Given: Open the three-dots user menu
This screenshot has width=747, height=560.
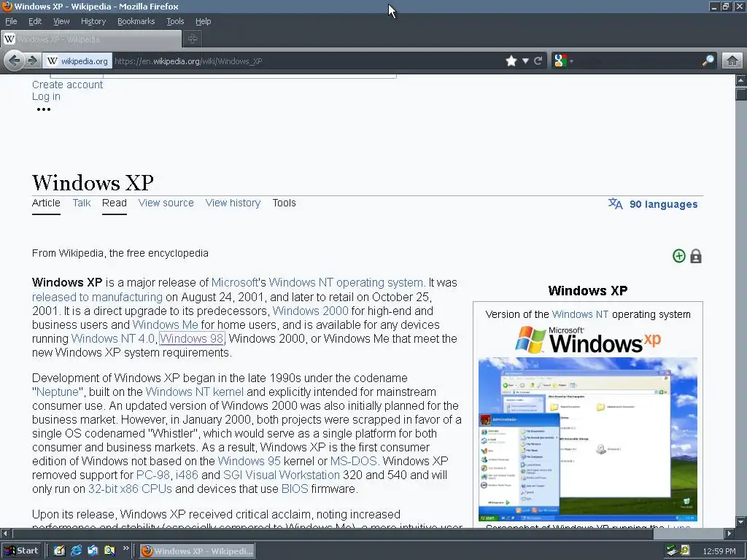Looking at the screenshot, I should coord(43,109).
